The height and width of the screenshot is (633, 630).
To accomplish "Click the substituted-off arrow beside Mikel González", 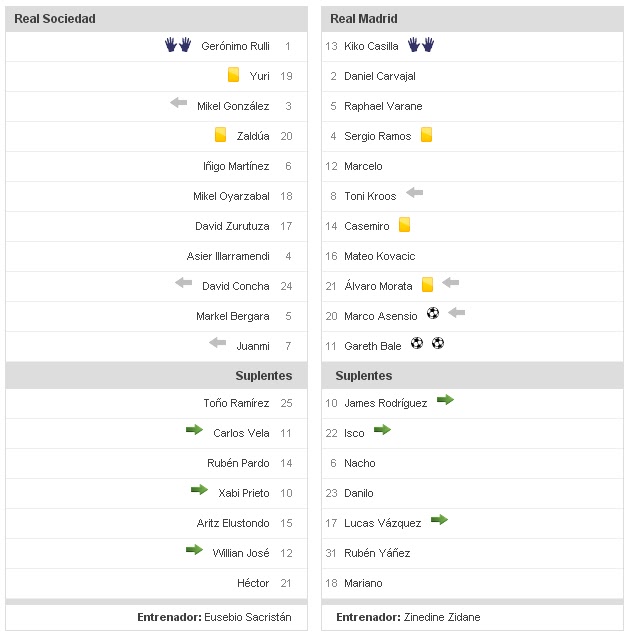I will (x=179, y=103).
